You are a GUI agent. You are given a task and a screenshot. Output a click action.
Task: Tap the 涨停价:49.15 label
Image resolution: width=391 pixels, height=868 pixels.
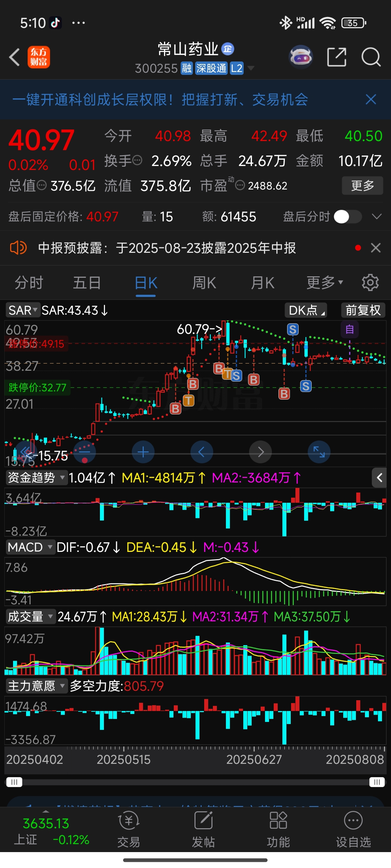click(x=36, y=344)
